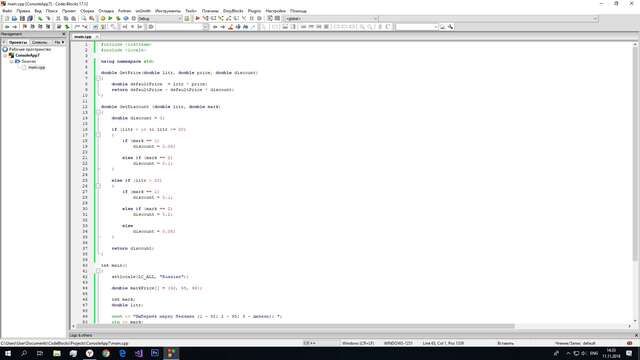Collapse the Sources folder tree node
This screenshot has height=360, width=640.
(11, 61)
